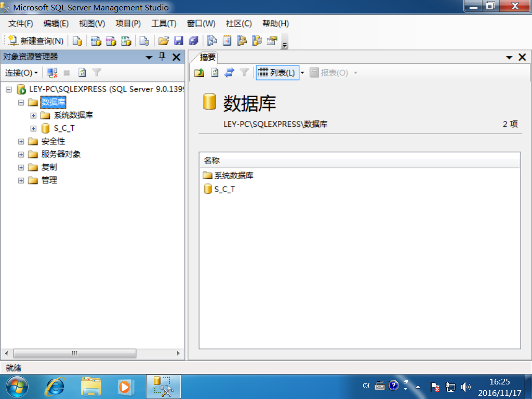Click the Filter funnel icon in Summary toolbar
The image size is (532, 399).
tap(244, 73)
